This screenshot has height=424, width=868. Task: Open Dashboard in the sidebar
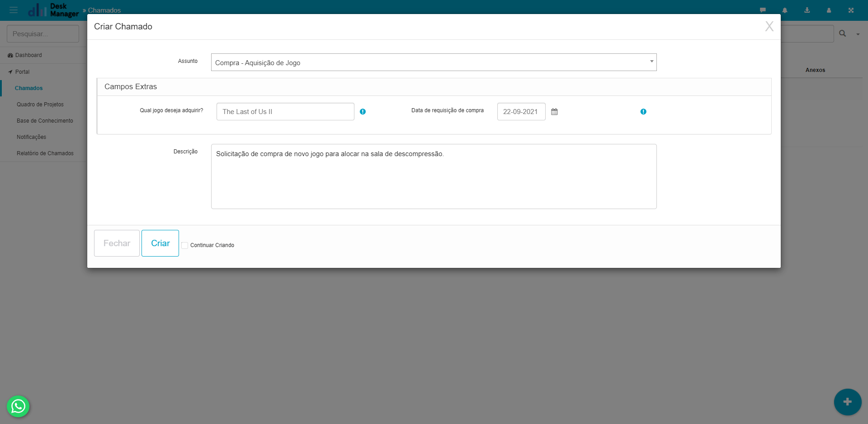tap(28, 55)
